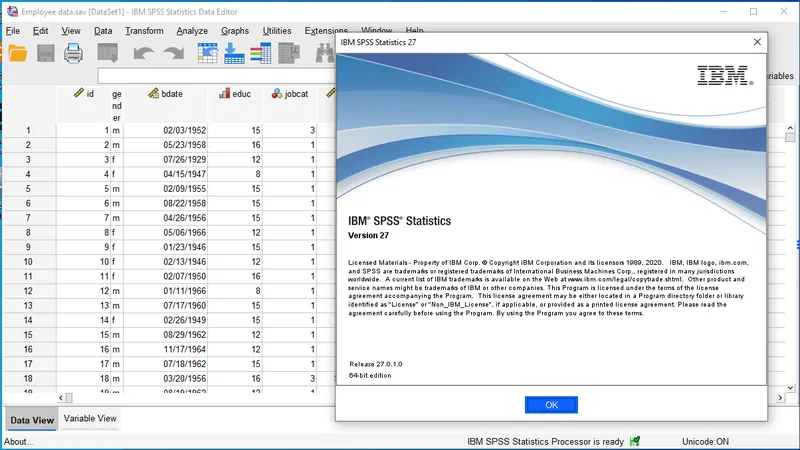This screenshot has height=450, width=800.
Task: Click the ruler icon on id column
Action: (x=79, y=93)
